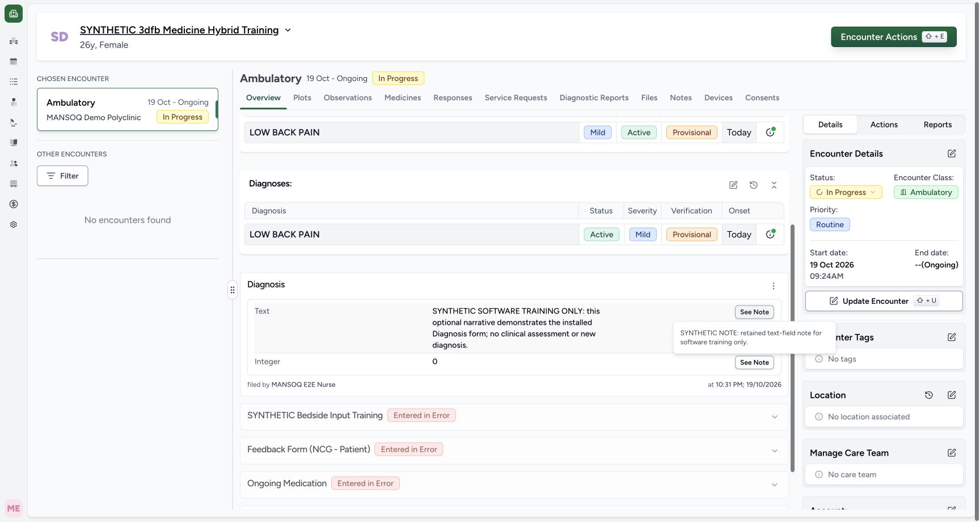Image resolution: width=980 pixels, height=522 pixels.
Task: Open the settings gear sidebar icon
Action: [x=14, y=224]
